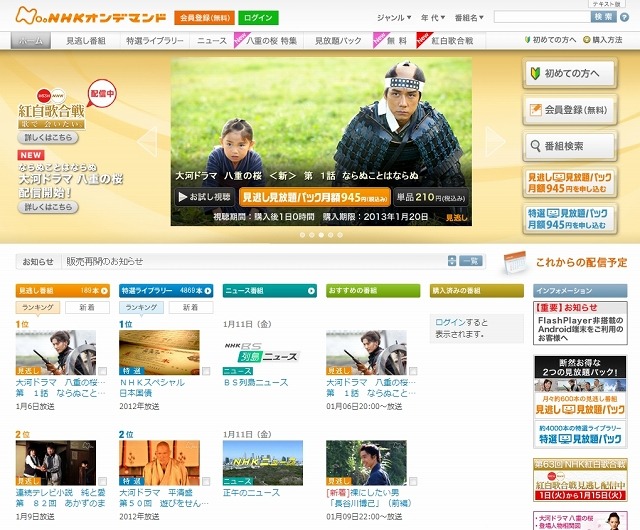Click the calendar icon beside これからの配信予定

point(514,263)
